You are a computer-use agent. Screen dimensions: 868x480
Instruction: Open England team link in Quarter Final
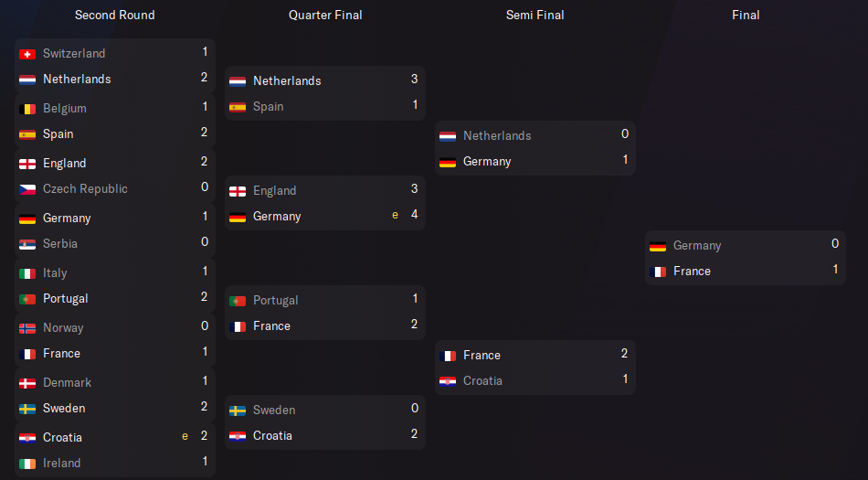[274, 191]
